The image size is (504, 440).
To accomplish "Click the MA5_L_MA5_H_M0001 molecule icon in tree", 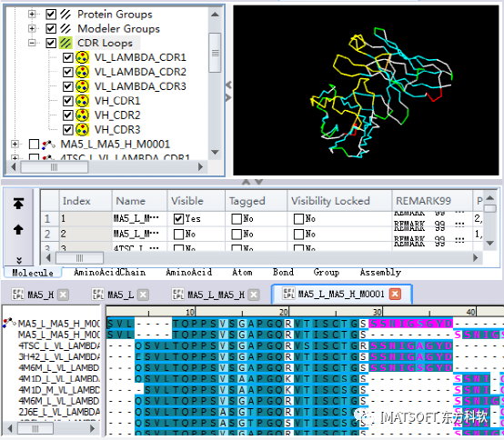I will [48, 145].
